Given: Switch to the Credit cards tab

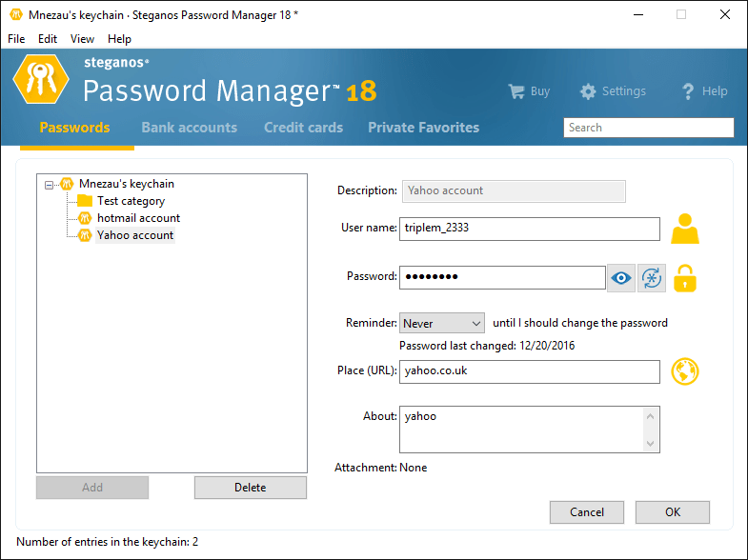Looking at the screenshot, I should [303, 128].
